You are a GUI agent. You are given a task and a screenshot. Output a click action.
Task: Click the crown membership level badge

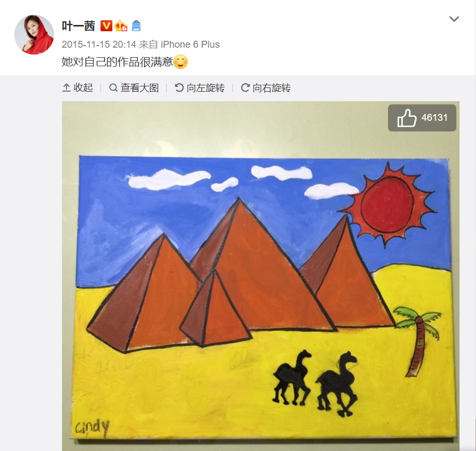pos(121,26)
